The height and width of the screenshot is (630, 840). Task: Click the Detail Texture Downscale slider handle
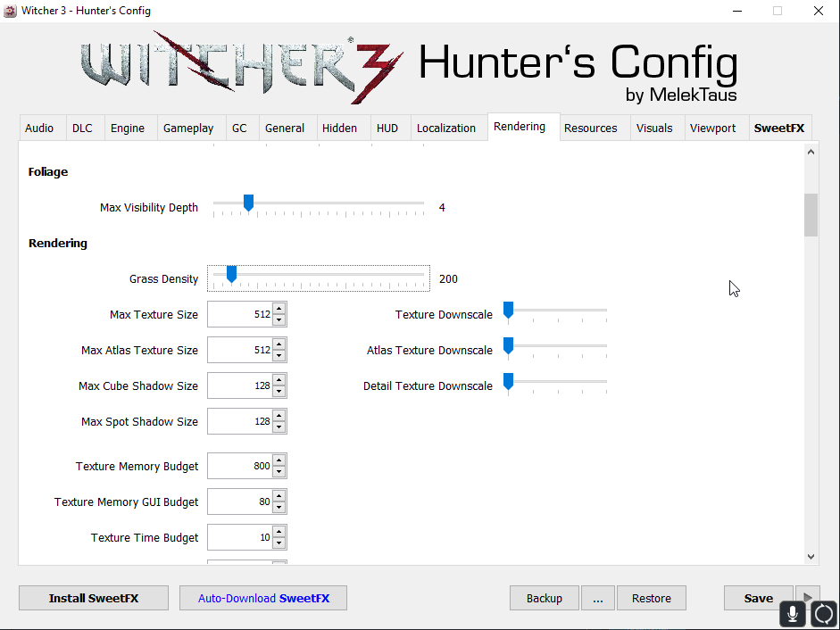pyautogui.click(x=509, y=382)
